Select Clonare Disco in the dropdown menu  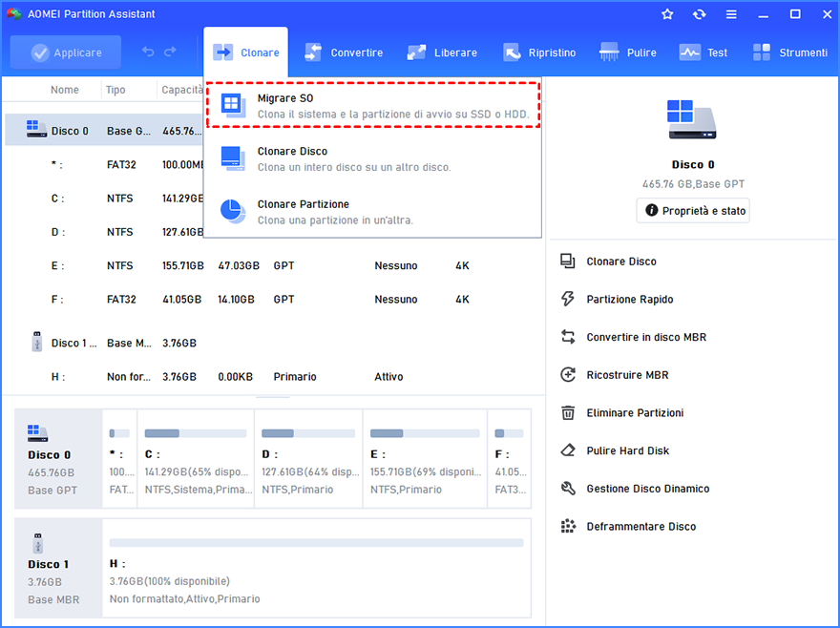[373, 158]
